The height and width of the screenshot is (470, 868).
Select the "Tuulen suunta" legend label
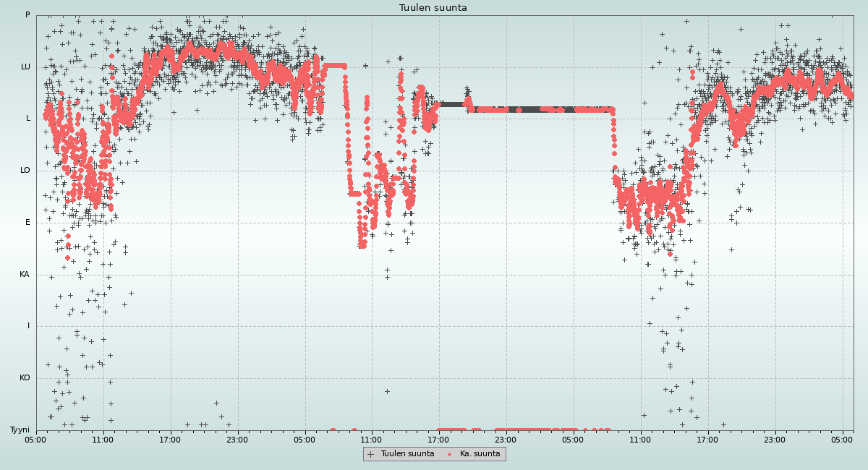[407, 454]
